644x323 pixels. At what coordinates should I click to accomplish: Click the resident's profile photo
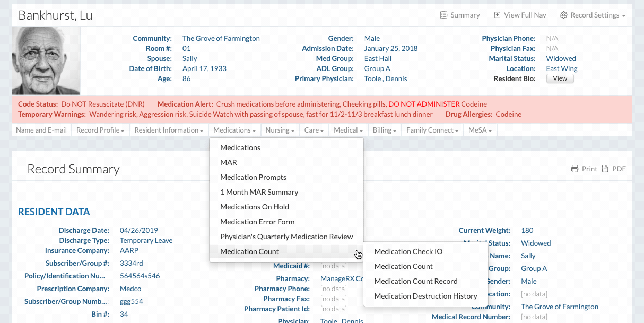tap(46, 61)
